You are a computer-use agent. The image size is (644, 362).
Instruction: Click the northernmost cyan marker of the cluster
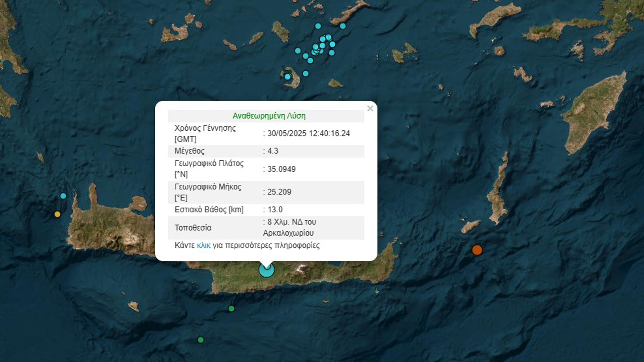coord(318,26)
